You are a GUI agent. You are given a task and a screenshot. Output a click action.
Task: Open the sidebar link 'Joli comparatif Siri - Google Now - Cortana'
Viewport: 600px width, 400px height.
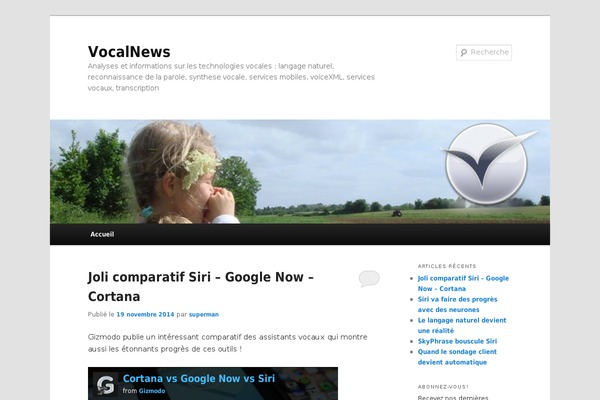(x=463, y=283)
